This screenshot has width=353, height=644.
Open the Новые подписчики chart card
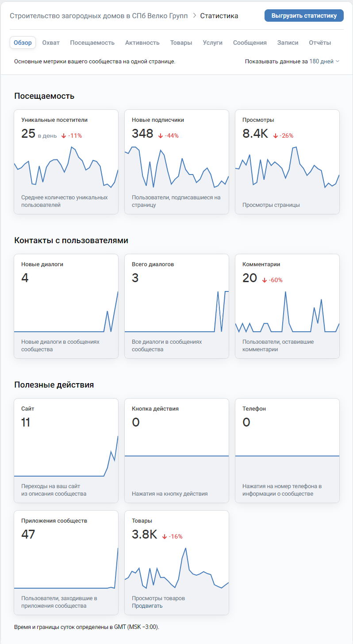[x=177, y=162]
